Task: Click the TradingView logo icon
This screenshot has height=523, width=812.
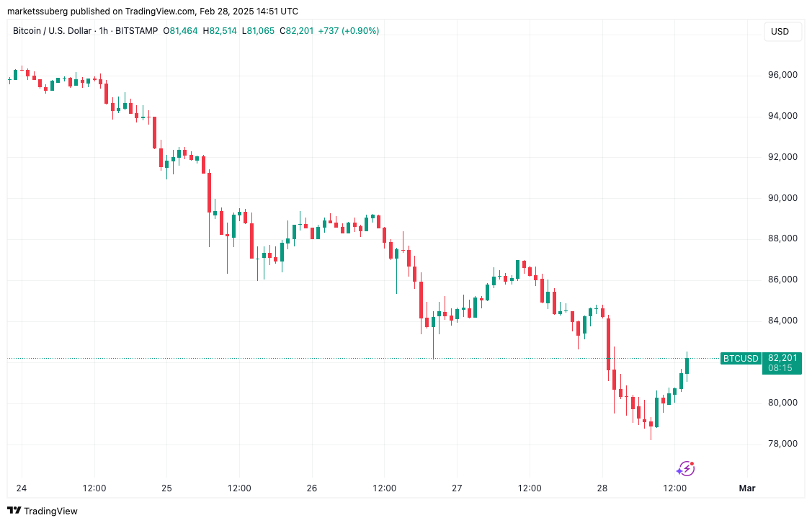Action: coord(14,511)
